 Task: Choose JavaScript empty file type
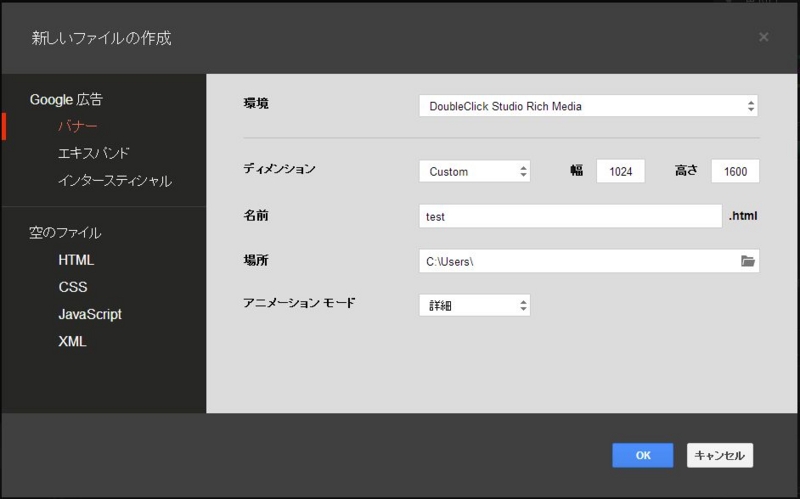pyautogui.click(x=90, y=314)
